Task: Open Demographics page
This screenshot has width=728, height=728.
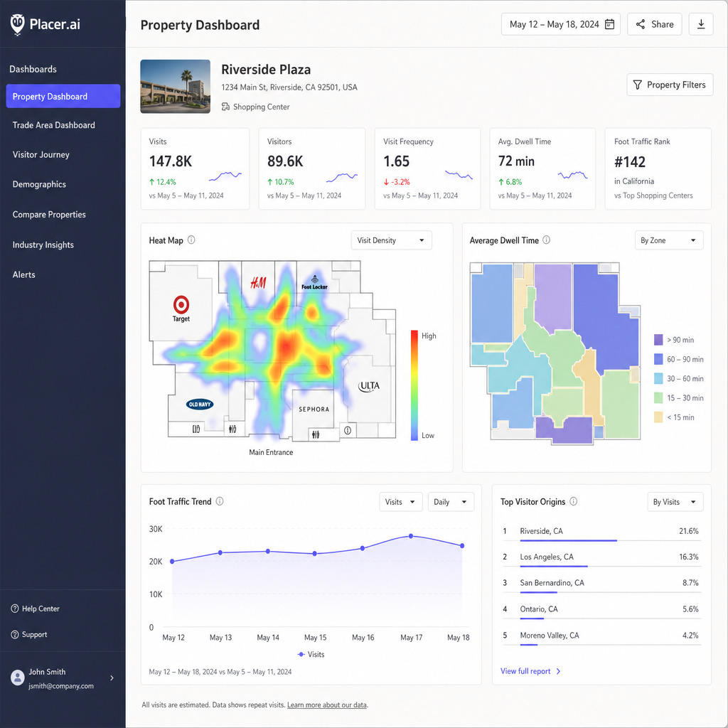Action: (x=40, y=184)
